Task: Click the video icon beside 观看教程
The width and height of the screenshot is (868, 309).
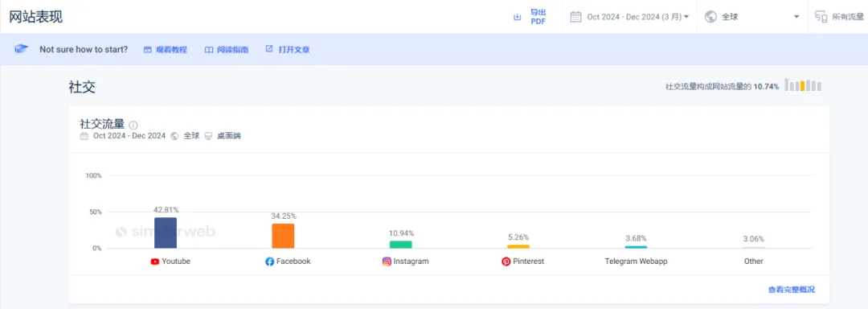Action: 148,49
